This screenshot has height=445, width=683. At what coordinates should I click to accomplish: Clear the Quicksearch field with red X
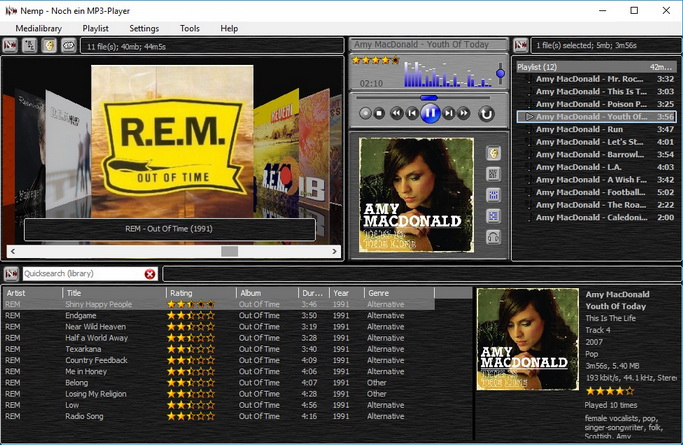coord(150,274)
